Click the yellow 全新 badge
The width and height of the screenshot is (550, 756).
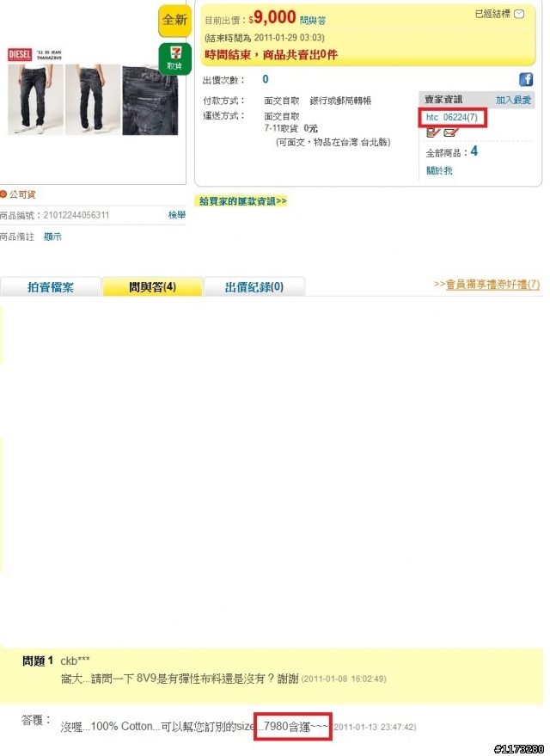tap(174, 21)
